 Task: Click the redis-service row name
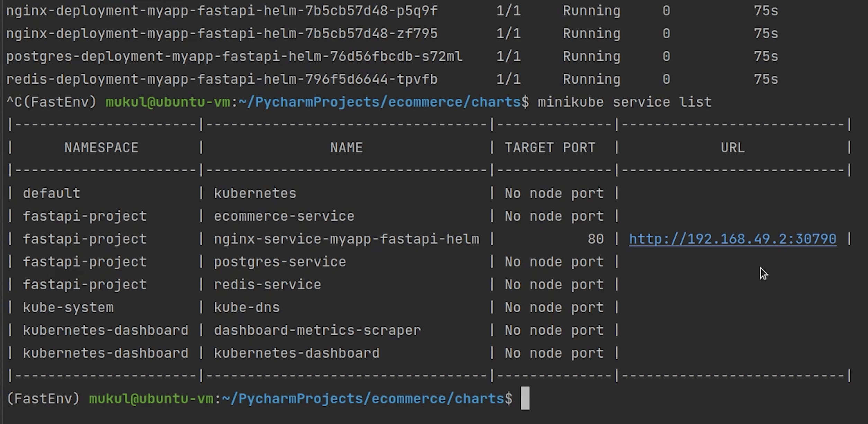(x=267, y=285)
